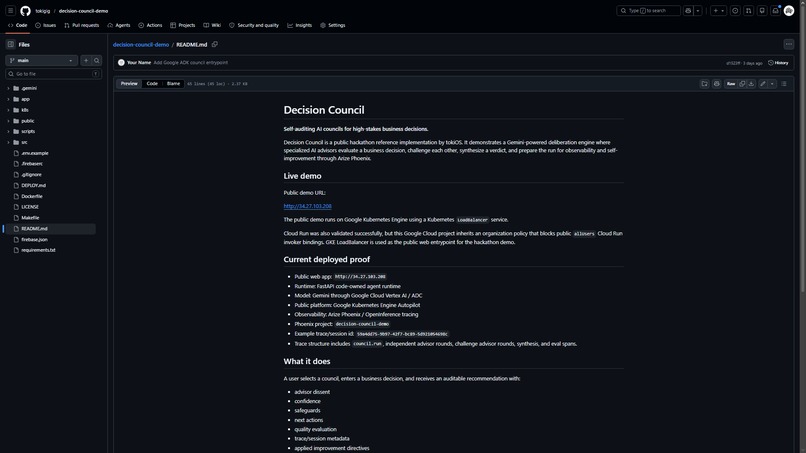
Task: Ask Copilot about this file icon
Action: coord(717,84)
